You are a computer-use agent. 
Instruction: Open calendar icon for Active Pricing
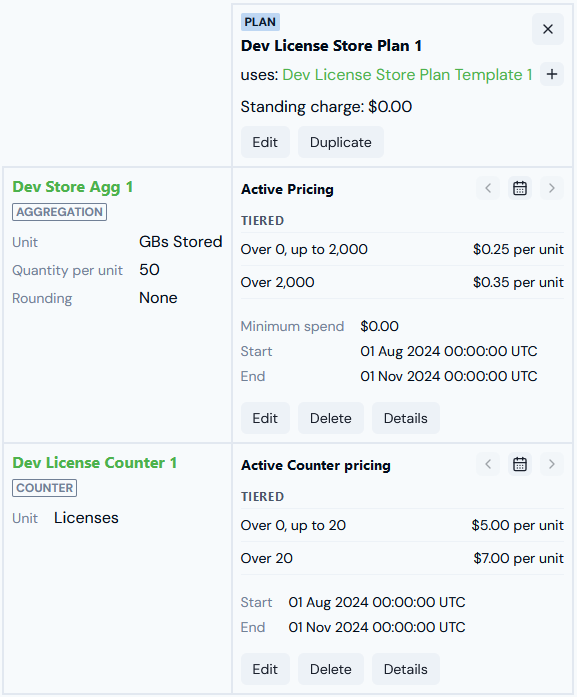pos(520,188)
